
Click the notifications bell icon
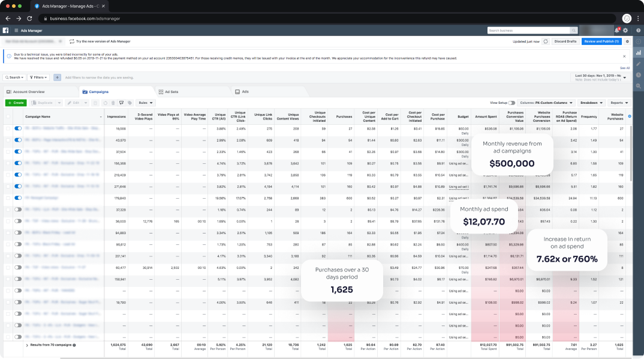pyautogui.click(x=617, y=30)
